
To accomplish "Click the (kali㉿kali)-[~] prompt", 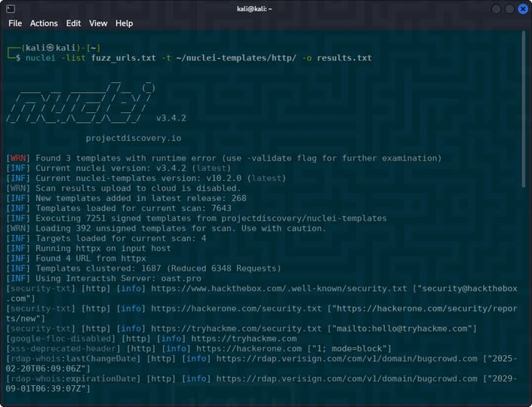I will point(60,47).
